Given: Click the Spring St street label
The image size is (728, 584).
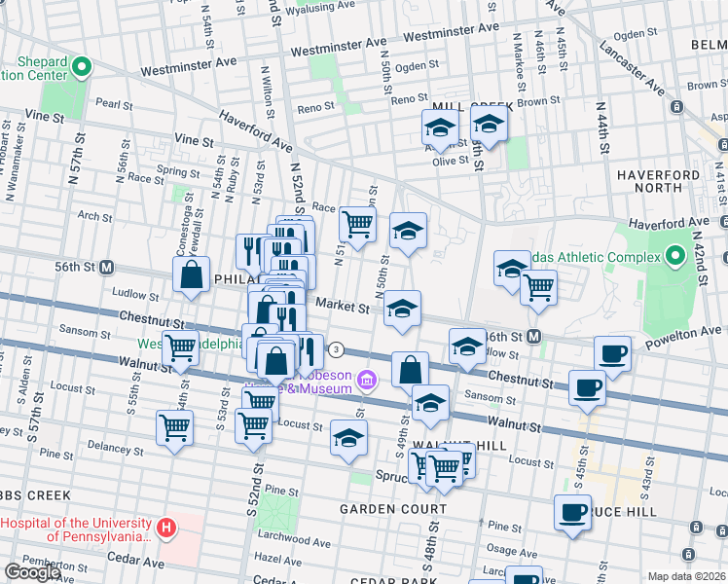Looking at the screenshot, I should point(178,171).
